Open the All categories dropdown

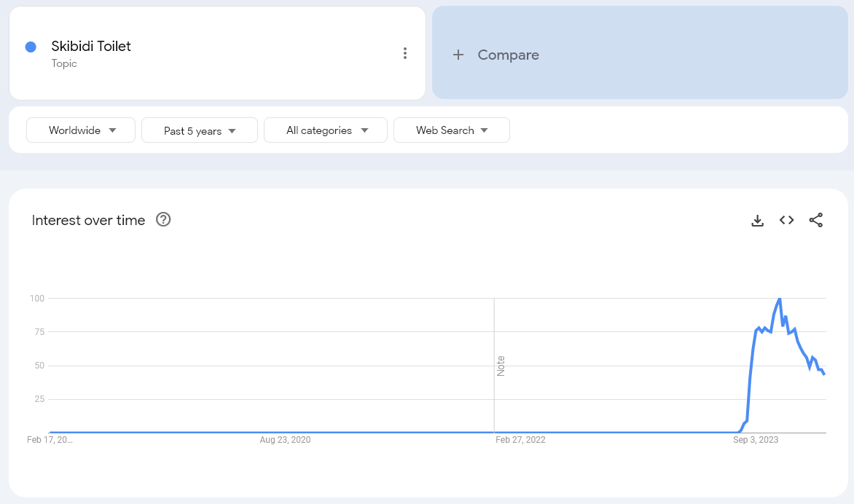click(x=326, y=130)
